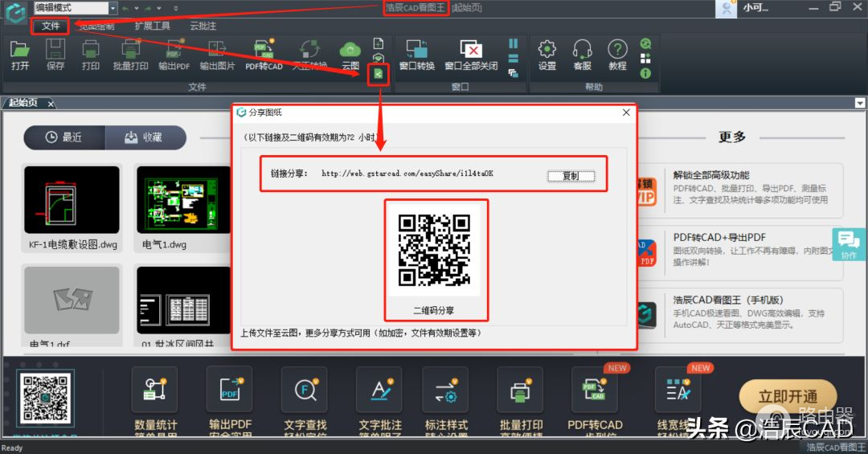Screen dimensions: 868x454
Task: Click the 文字查找 text search icon
Action: click(305, 390)
